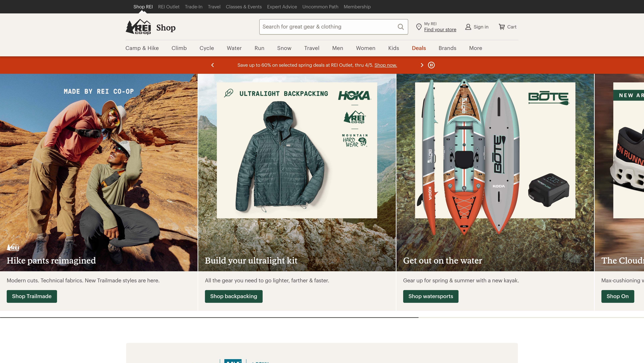Click the Sign in person icon
The height and width of the screenshot is (363, 644).
[468, 27]
